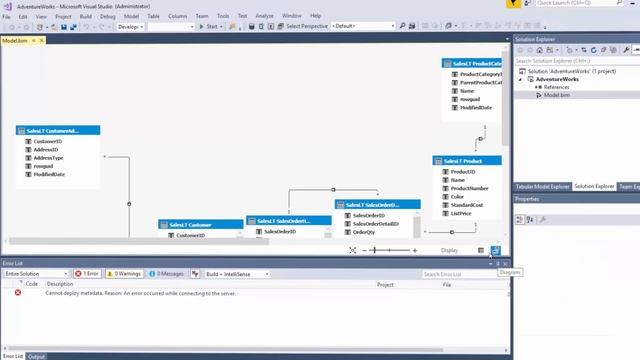Click Refresh icon in Solution Explorer toolbar

point(593,50)
